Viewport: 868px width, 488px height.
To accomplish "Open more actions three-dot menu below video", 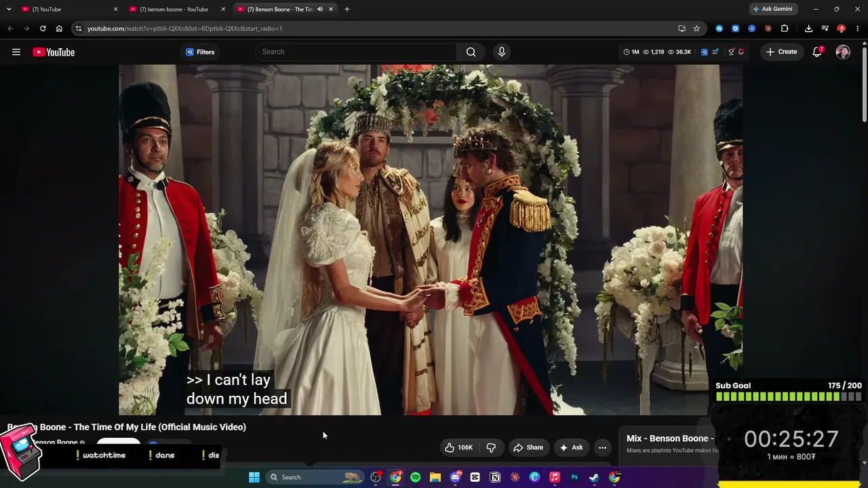I will pos(602,447).
